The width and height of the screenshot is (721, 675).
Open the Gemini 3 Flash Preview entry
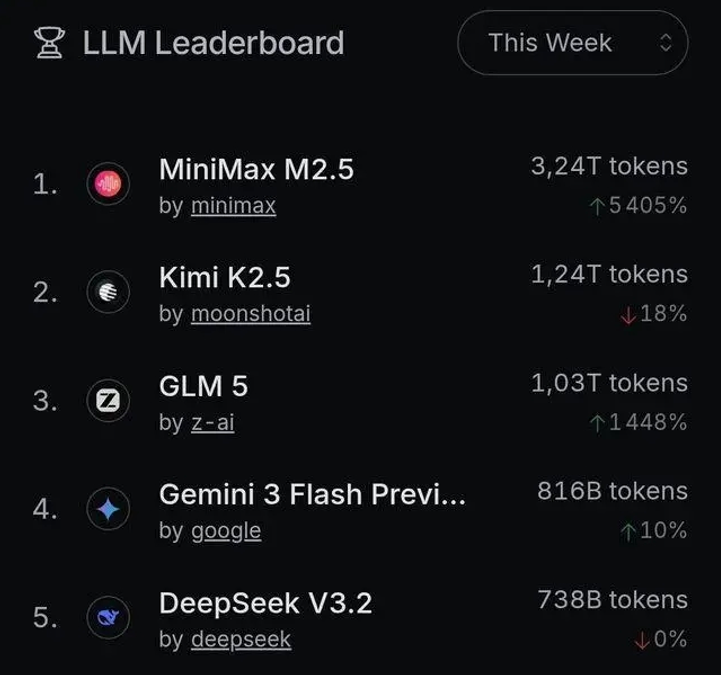[x=312, y=495]
